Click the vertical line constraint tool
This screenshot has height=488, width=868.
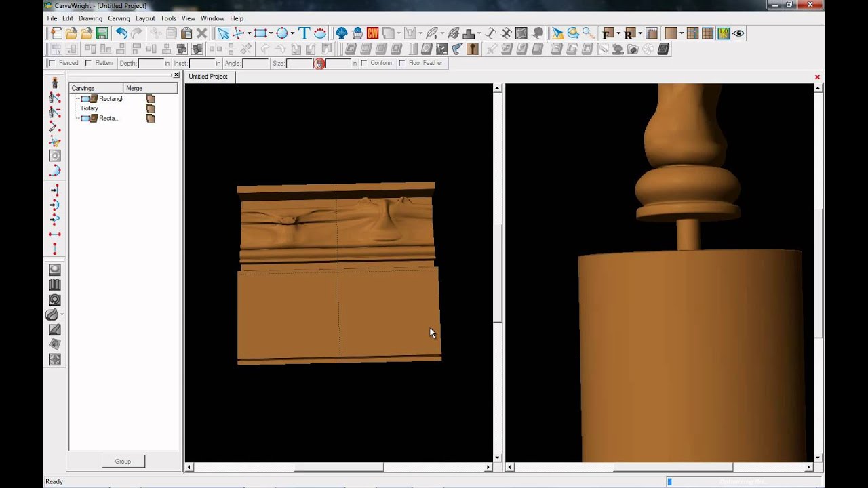point(55,249)
